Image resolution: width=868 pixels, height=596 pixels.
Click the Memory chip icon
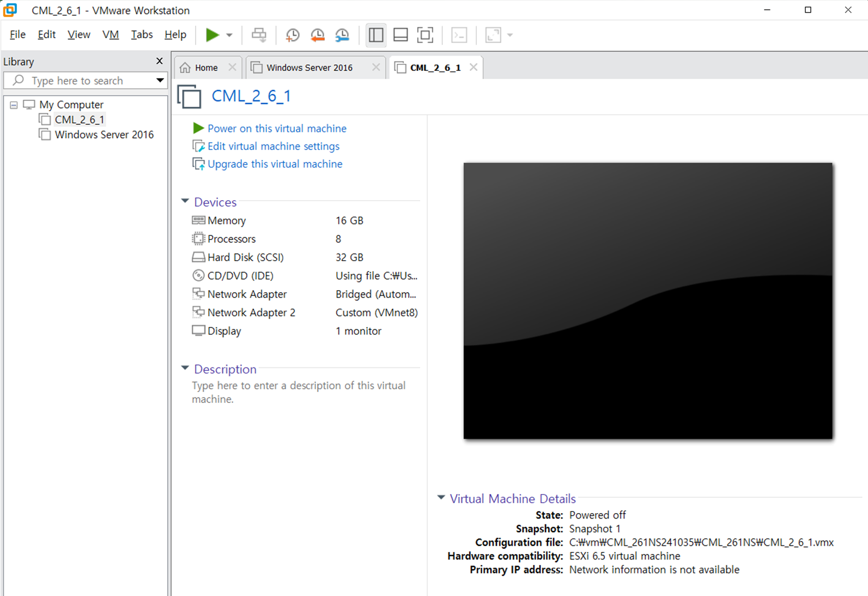point(198,220)
